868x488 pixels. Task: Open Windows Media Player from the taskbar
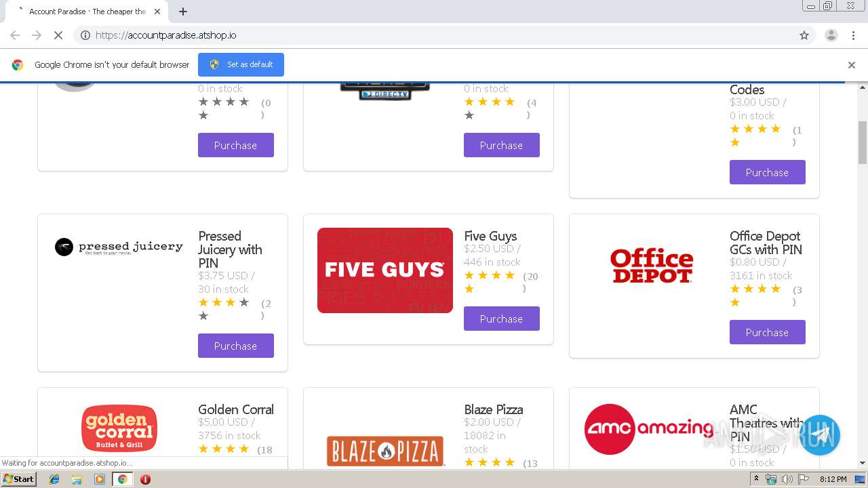coord(100,479)
